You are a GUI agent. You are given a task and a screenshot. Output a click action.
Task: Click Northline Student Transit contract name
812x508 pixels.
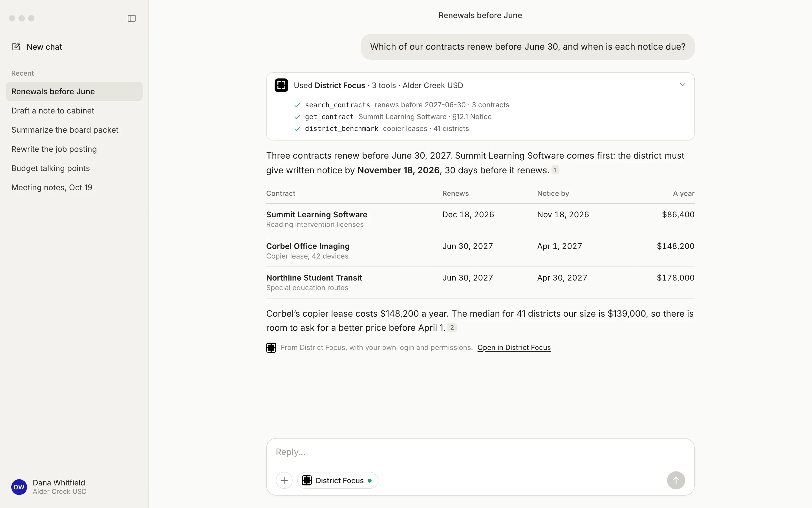[314, 277]
